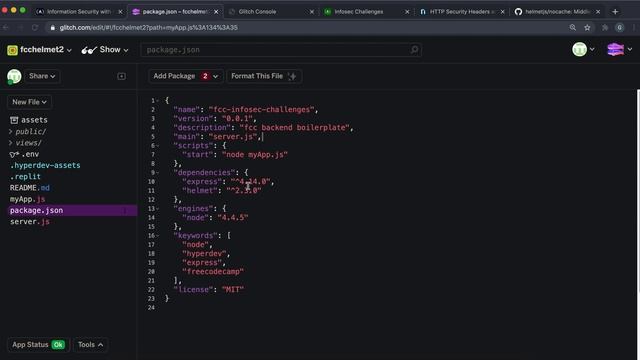
Task: Open the New File dropdown
Action: tap(29, 102)
